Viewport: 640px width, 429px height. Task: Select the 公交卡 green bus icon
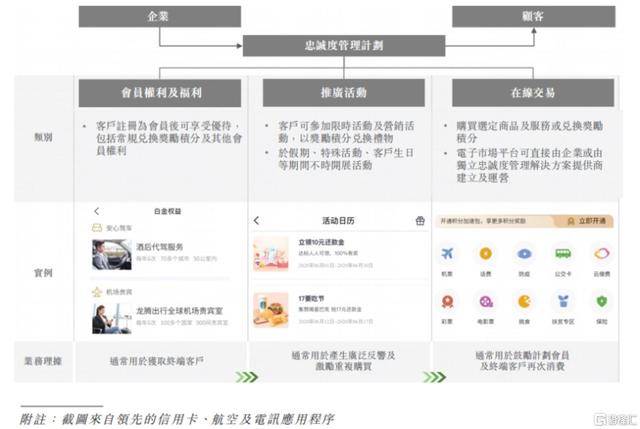pos(564,254)
